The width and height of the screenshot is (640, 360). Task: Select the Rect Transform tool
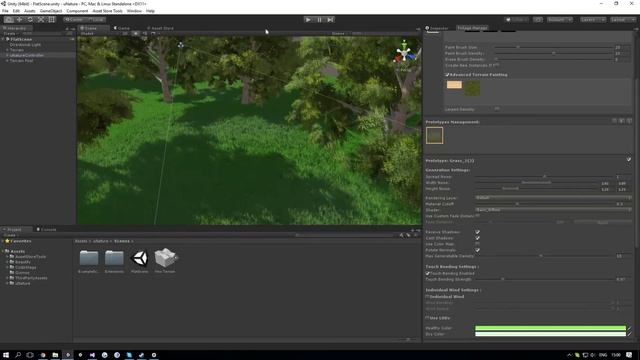pos(51,20)
